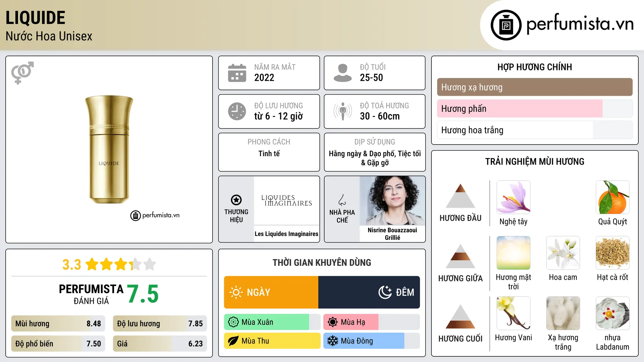Open the nhựa Labdanum note image
Viewport: 644px width, 362px height.
pos(613,313)
